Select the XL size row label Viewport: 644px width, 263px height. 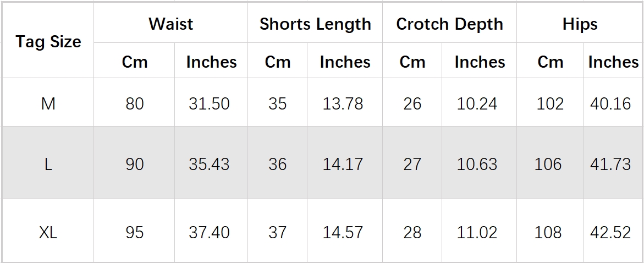pyautogui.click(x=48, y=232)
